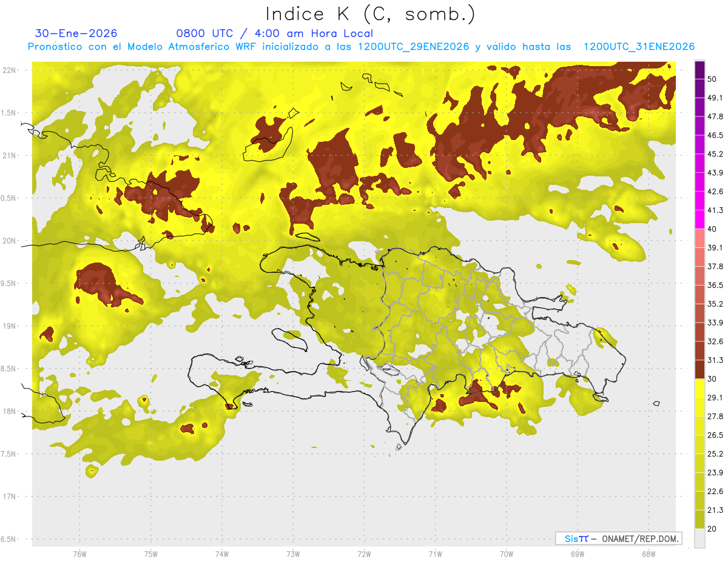Viewport: 728px width, 562px height.
Task: Pick the gray swatch below 20
Action: click(699, 538)
